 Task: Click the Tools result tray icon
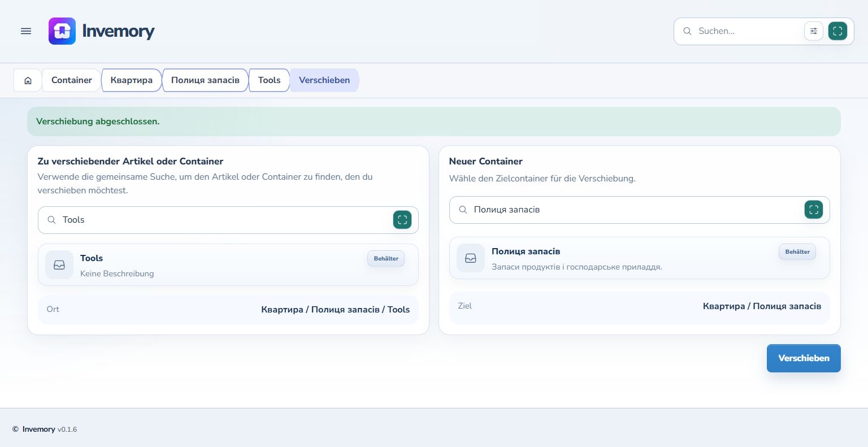click(x=59, y=265)
